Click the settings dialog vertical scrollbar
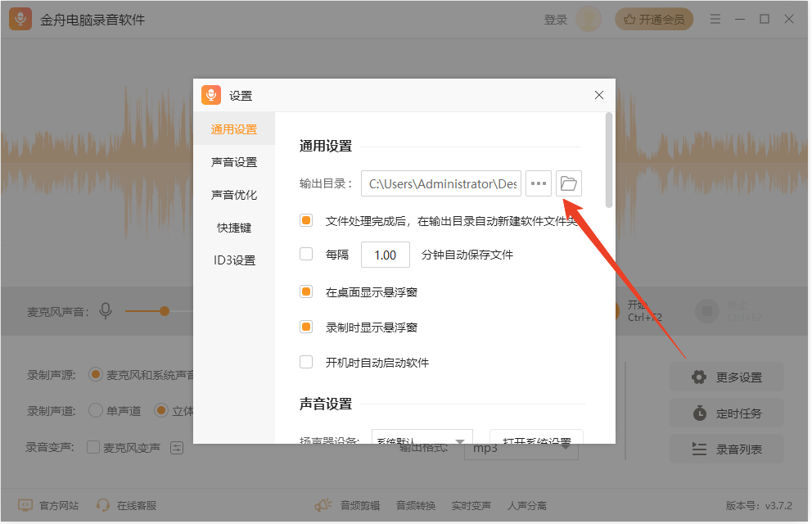The height and width of the screenshot is (524, 812). (x=609, y=160)
